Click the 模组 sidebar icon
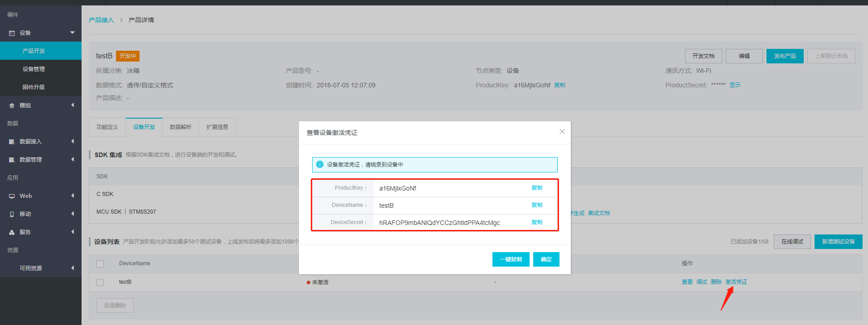 (12, 105)
